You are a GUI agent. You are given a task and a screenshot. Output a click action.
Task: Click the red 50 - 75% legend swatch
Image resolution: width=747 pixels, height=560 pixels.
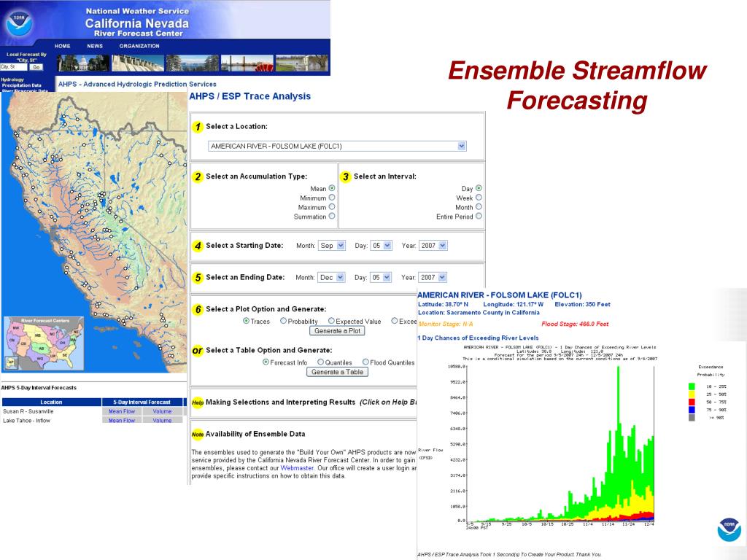coord(692,402)
